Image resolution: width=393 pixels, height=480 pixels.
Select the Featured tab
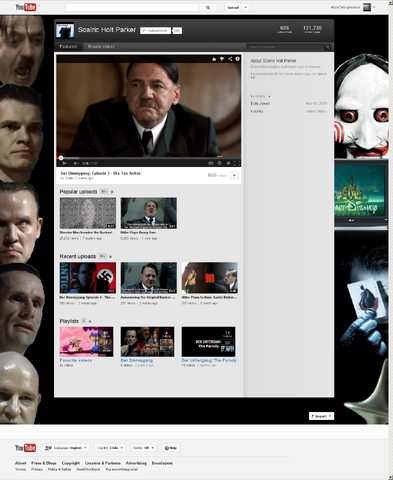68,47
